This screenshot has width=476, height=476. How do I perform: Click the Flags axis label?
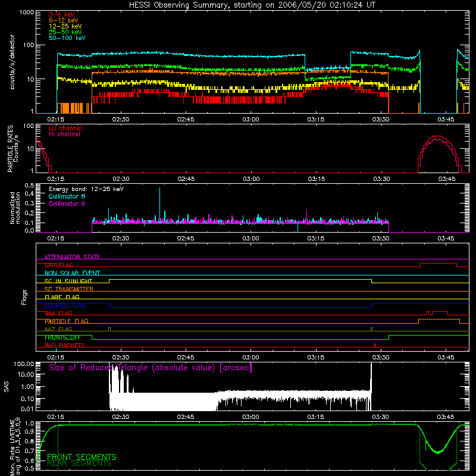click(24, 297)
